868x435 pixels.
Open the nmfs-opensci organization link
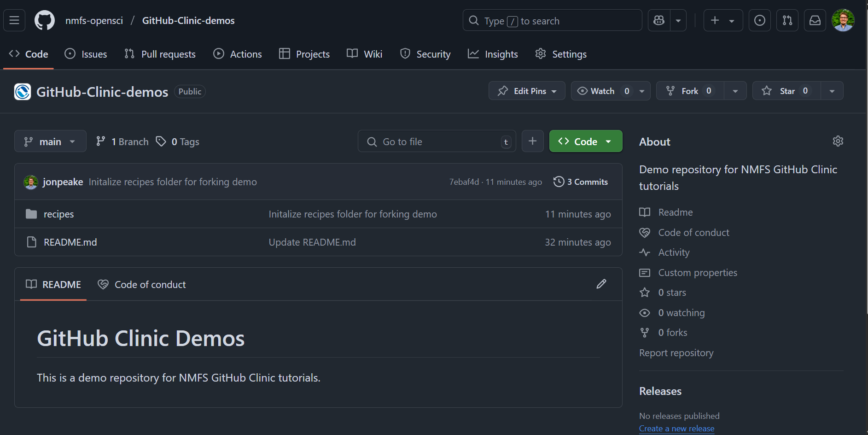[x=94, y=20]
